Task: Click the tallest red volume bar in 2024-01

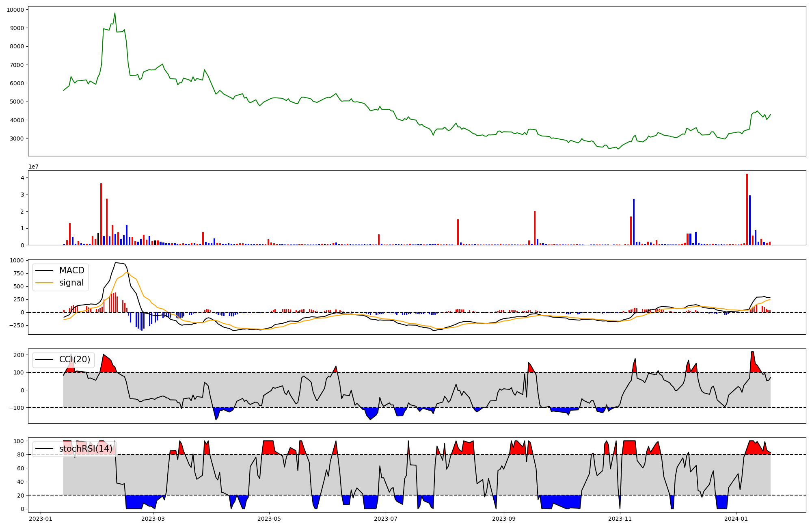Action: click(747, 210)
